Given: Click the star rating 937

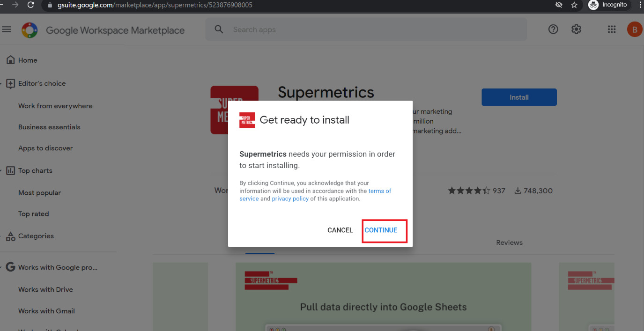Looking at the screenshot, I should (476, 191).
